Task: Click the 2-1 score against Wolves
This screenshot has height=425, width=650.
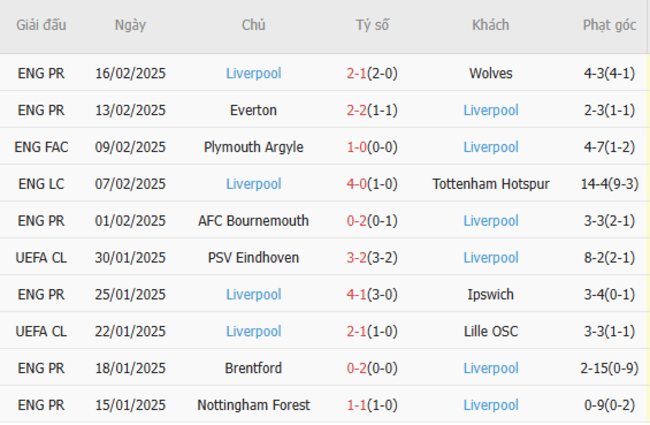Action: point(357,73)
